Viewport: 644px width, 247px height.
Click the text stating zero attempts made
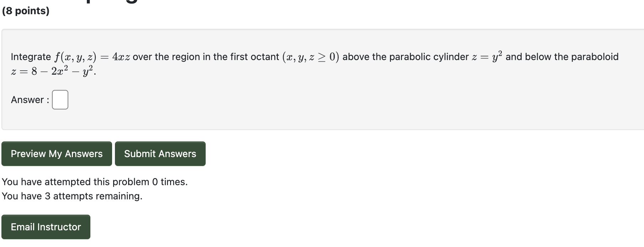point(95,182)
